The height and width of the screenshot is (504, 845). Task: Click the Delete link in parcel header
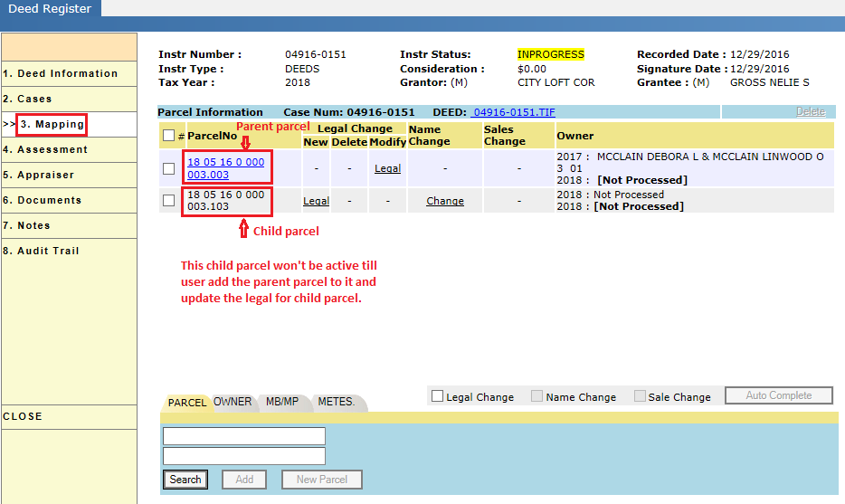coord(811,111)
